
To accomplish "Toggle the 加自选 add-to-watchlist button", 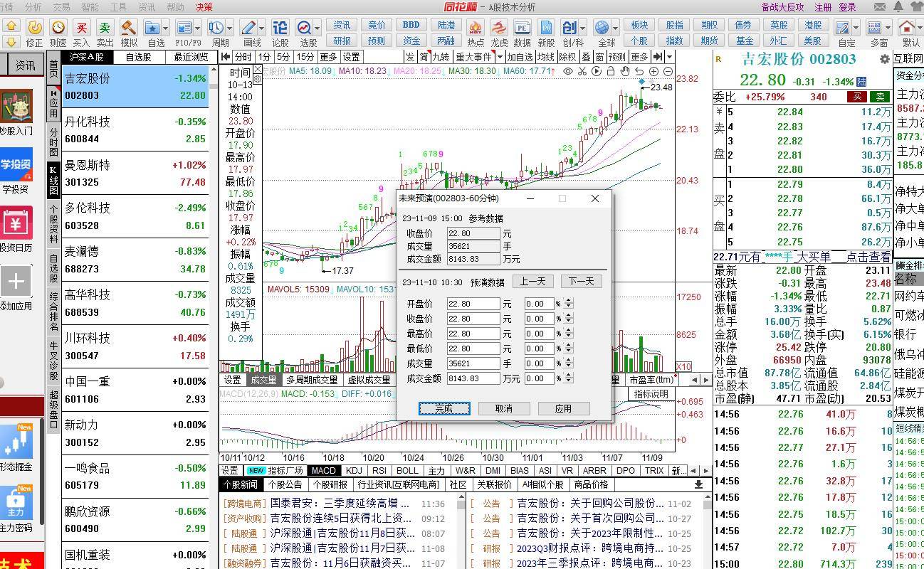I will coord(520,57).
